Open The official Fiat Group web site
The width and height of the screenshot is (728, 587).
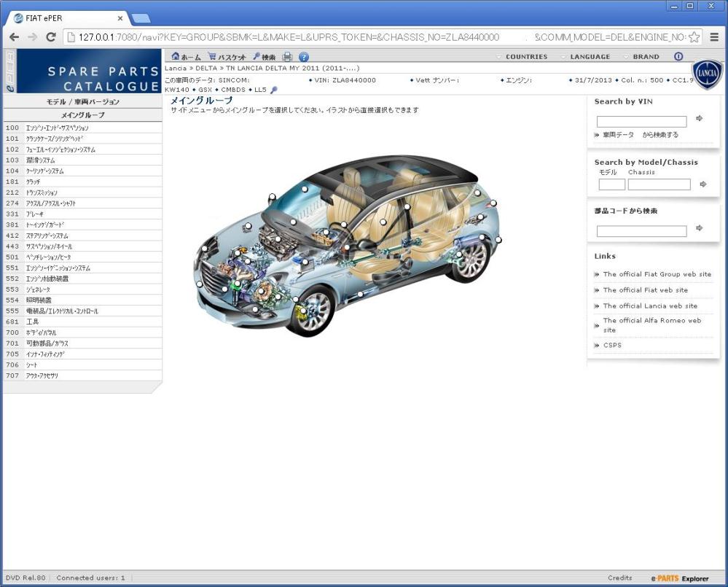pos(657,274)
